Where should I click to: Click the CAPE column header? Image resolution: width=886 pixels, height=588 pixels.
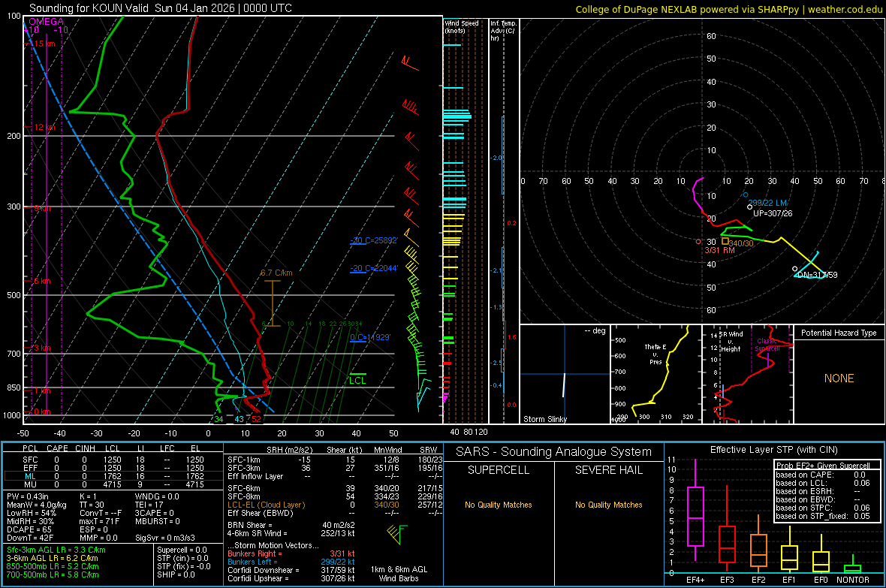[57, 448]
